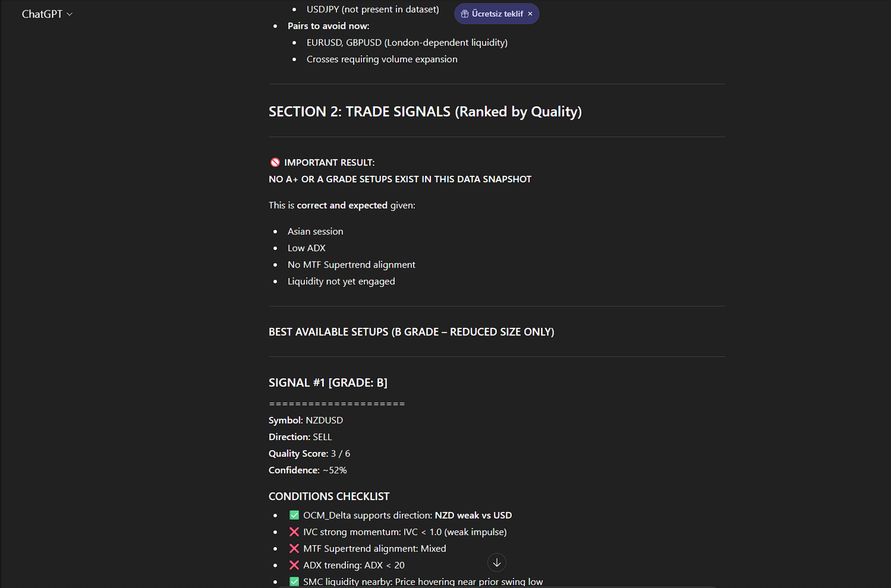Click the prohibited icon beside IMPORTANT RESULT
The height and width of the screenshot is (588, 891).
point(275,162)
